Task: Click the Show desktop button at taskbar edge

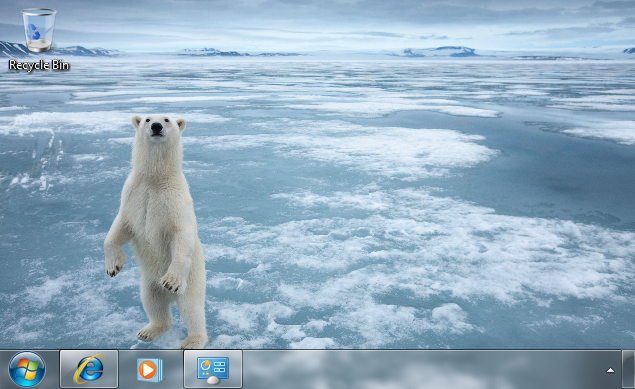Action: click(629, 369)
